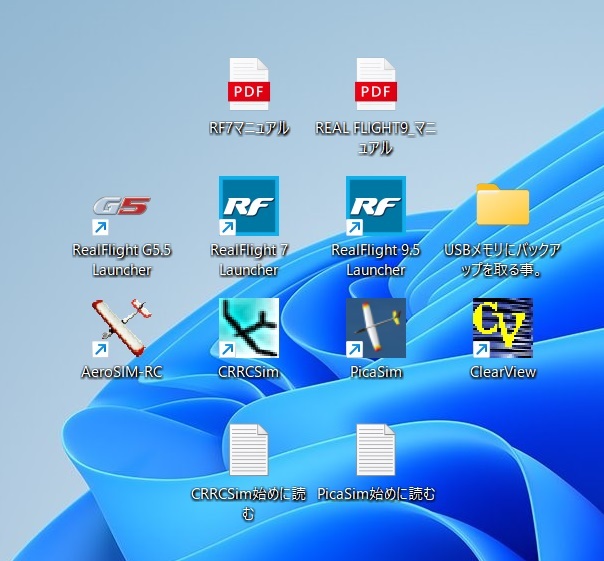This screenshot has height=561, width=604.
Task: Click the CRRCSim始めに読む file name label
Action: point(249,504)
